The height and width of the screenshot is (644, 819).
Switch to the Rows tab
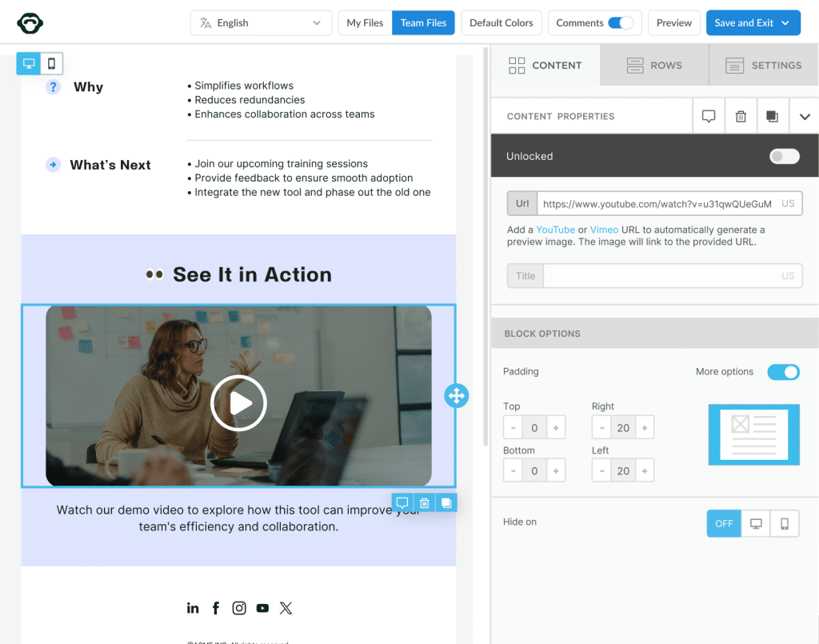654,66
